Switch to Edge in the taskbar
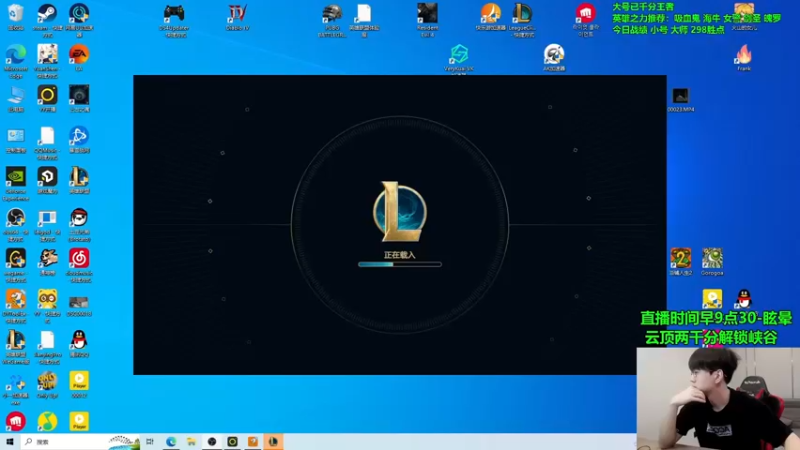 (171, 441)
